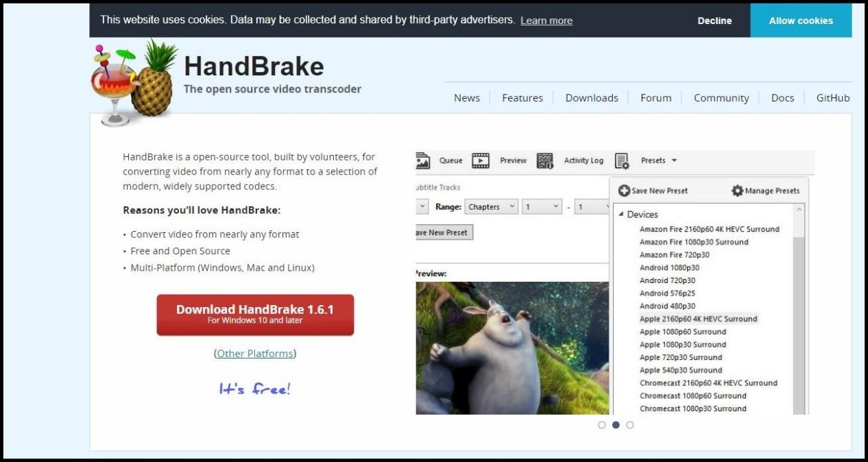Image resolution: width=868 pixels, height=462 pixels.
Task: Select Amazon Fire 2160p60 4K HEVC Surround
Action: [x=710, y=229]
